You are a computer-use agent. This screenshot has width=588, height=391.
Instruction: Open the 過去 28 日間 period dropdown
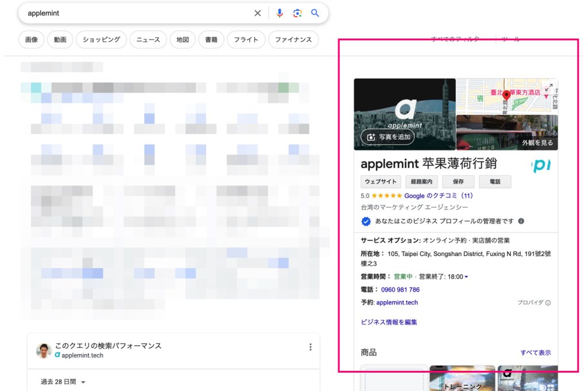(63, 382)
